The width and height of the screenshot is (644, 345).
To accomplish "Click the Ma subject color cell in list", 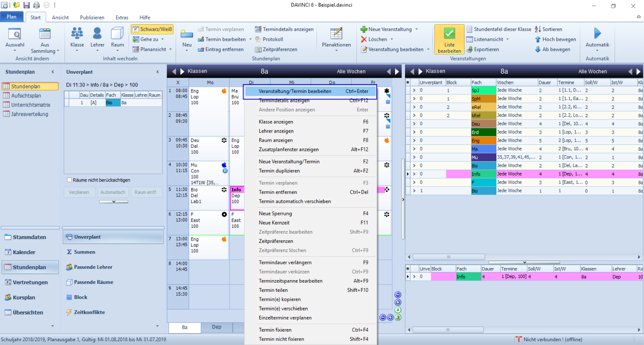I will tap(483, 149).
